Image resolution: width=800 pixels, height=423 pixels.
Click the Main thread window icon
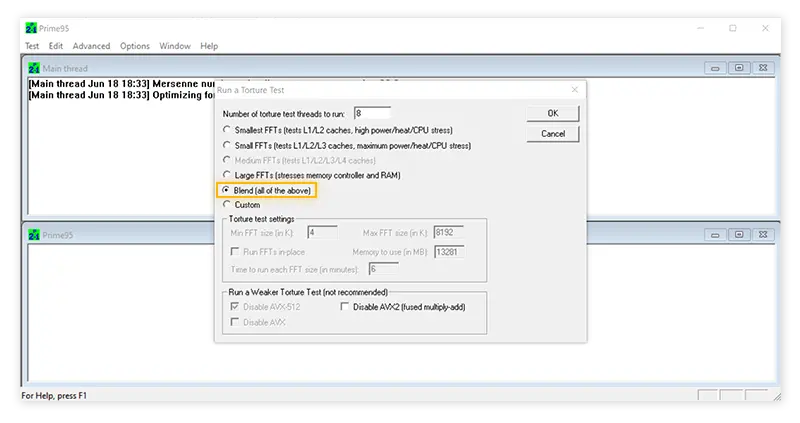(34, 68)
